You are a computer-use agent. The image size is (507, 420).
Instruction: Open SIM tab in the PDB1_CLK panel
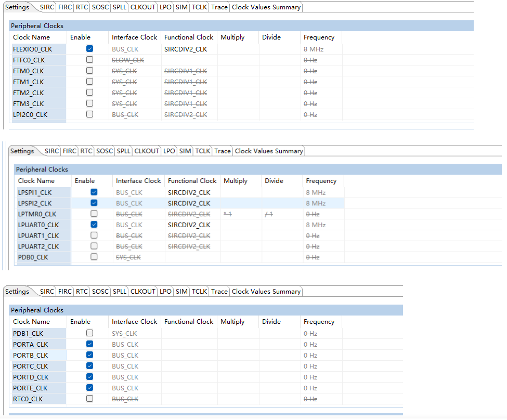pyautogui.click(x=181, y=291)
